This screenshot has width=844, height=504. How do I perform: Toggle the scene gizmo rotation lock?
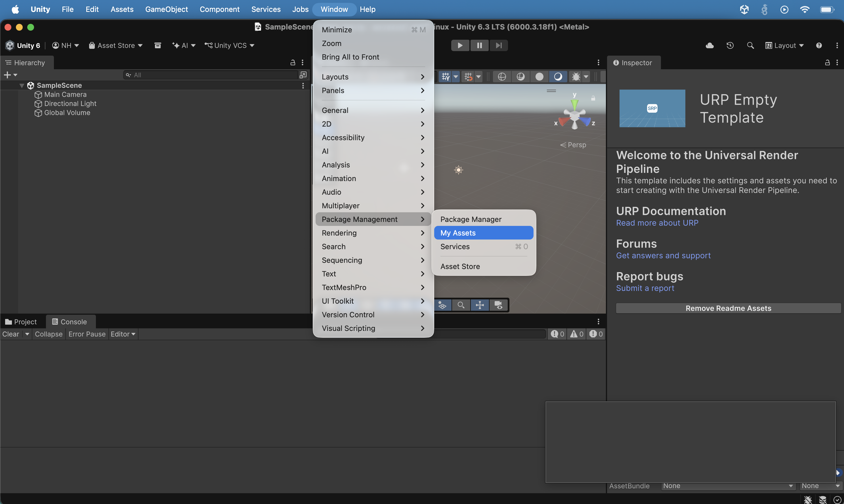click(x=593, y=98)
